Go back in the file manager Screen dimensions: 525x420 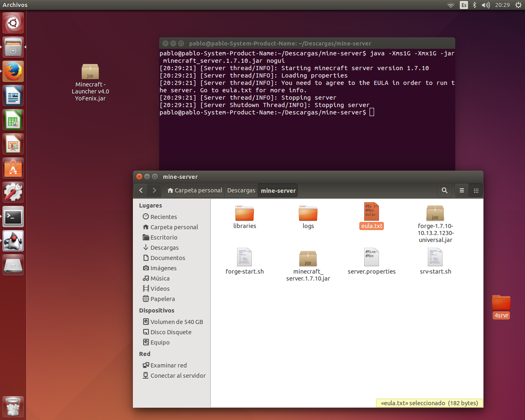click(x=141, y=190)
